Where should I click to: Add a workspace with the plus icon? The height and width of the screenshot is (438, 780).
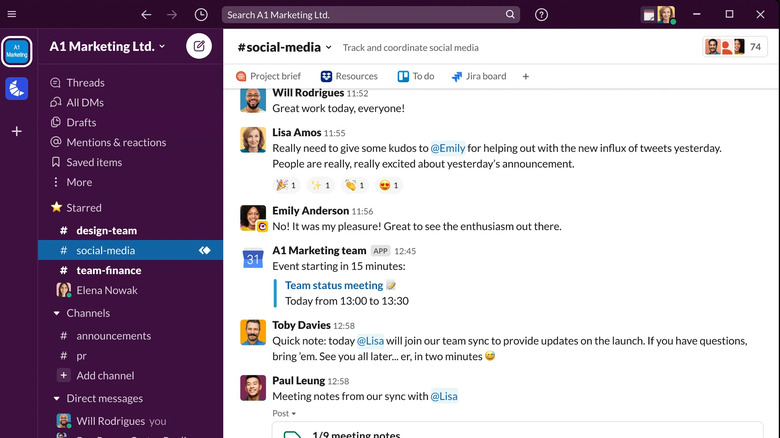click(x=16, y=131)
